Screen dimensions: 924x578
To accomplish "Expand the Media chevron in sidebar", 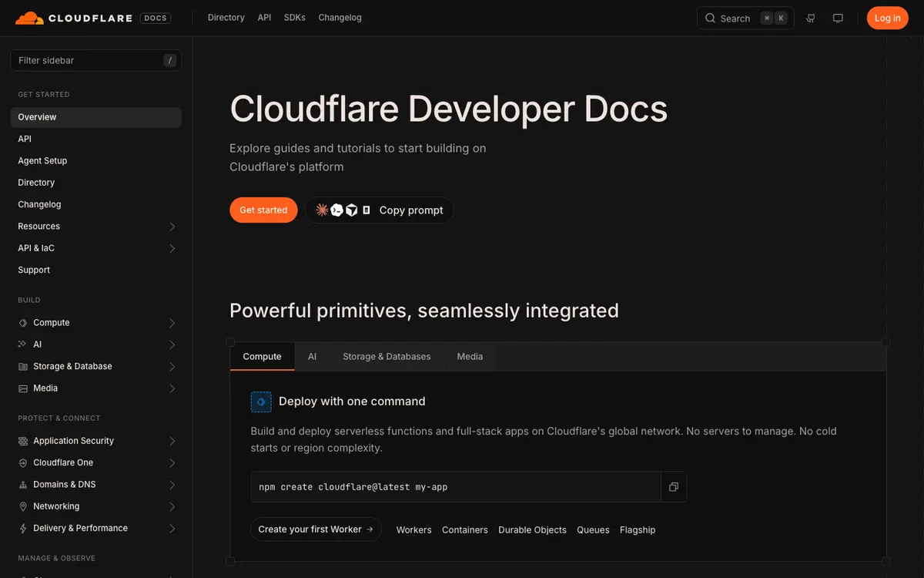I will pyautogui.click(x=172, y=388).
